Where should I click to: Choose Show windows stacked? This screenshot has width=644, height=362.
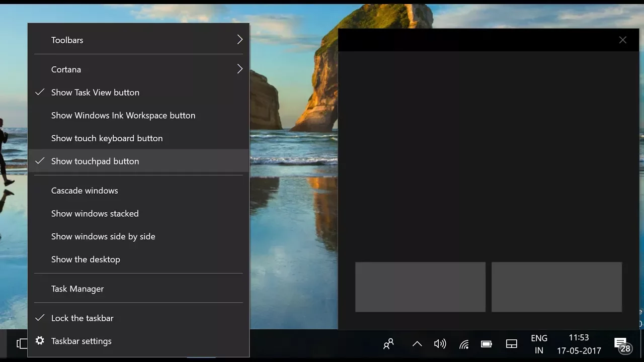click(x=138, y=214)
